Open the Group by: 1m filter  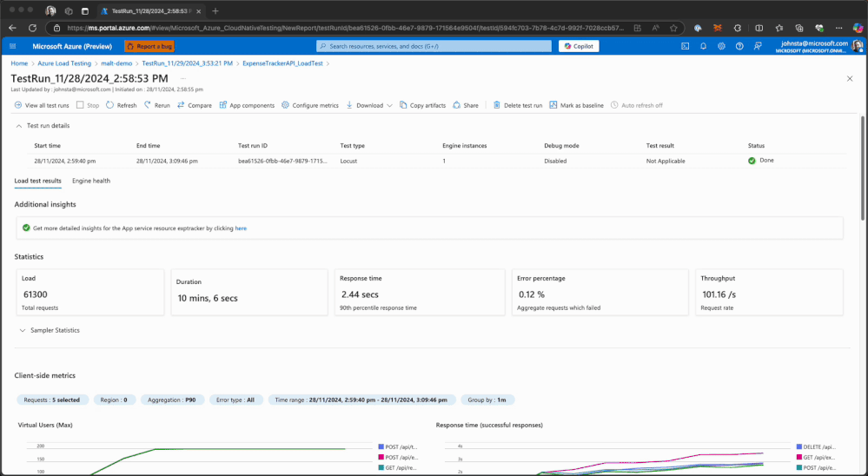pyautogui.click(x=487, y=400)
